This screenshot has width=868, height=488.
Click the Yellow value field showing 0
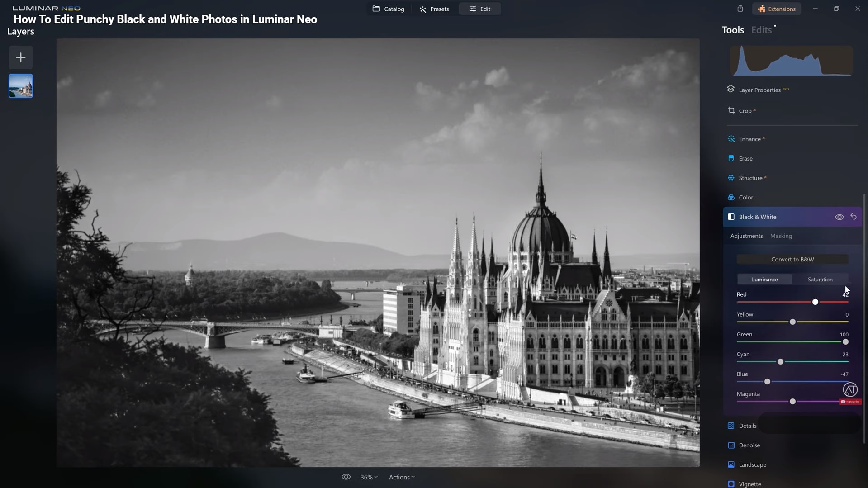847,315
